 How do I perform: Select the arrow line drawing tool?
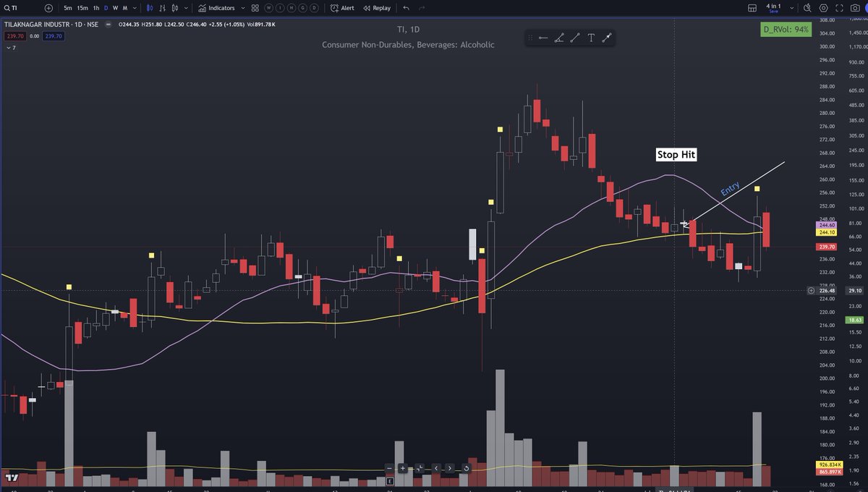606,38
